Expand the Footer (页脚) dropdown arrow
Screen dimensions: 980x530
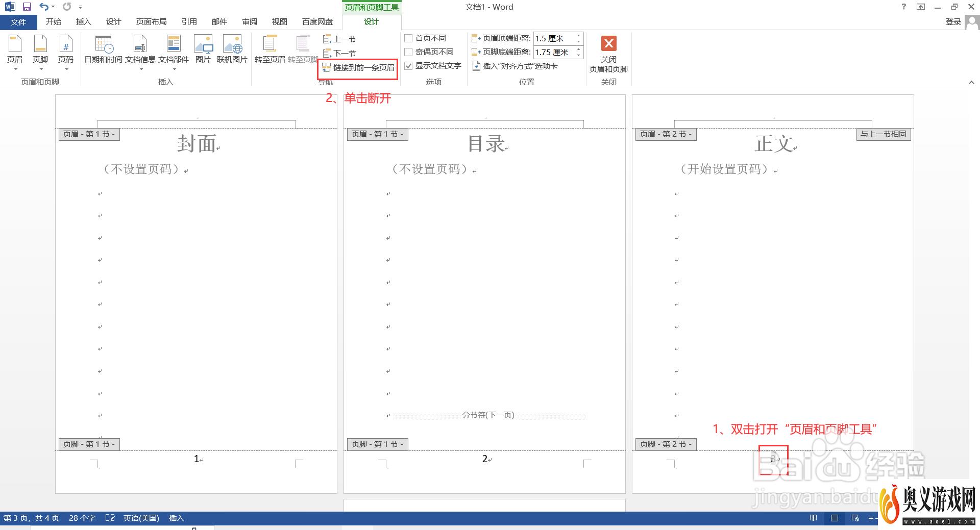tap(40, 69)
